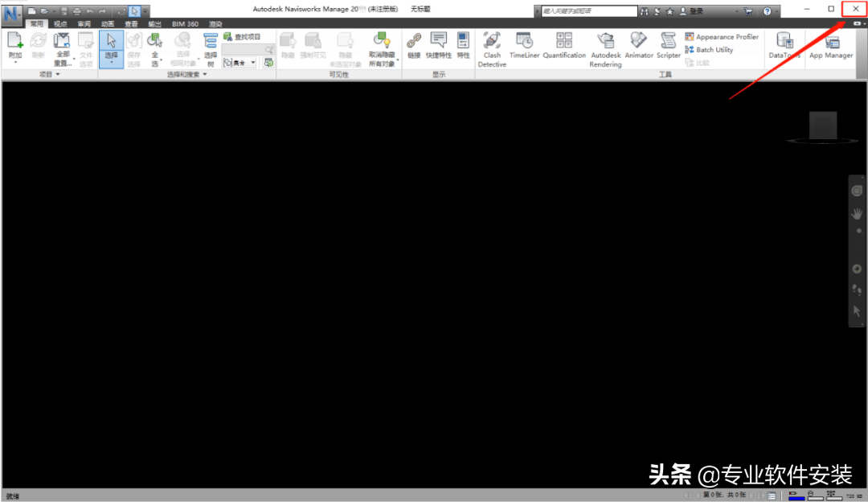Screen dimensions: 868x502
Task: Launch the Clash Detective tool
Action: (x=492, y=49)
